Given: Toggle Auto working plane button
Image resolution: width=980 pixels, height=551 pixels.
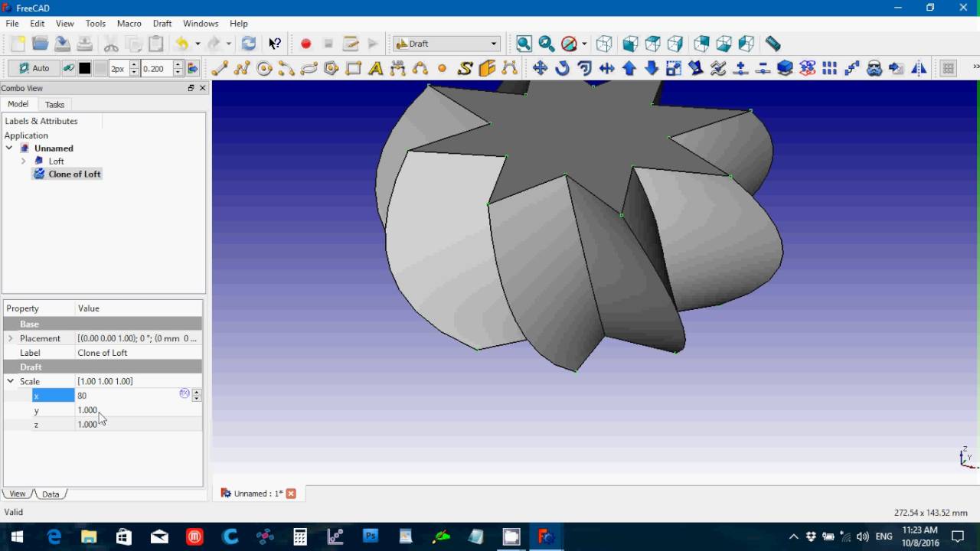Looking at the screenshot, I should click(34, 68).
